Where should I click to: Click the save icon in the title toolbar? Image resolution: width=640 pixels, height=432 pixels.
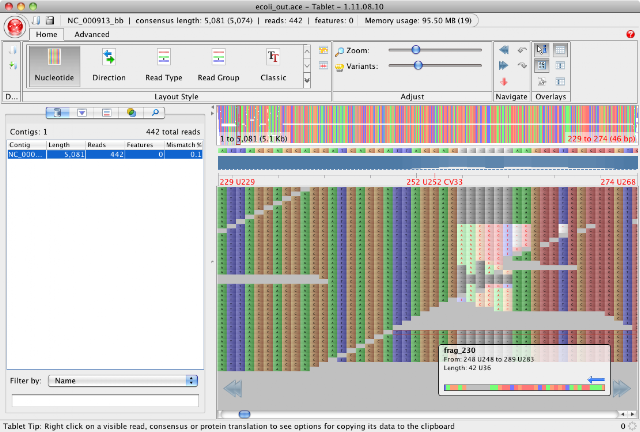[50, 20]
